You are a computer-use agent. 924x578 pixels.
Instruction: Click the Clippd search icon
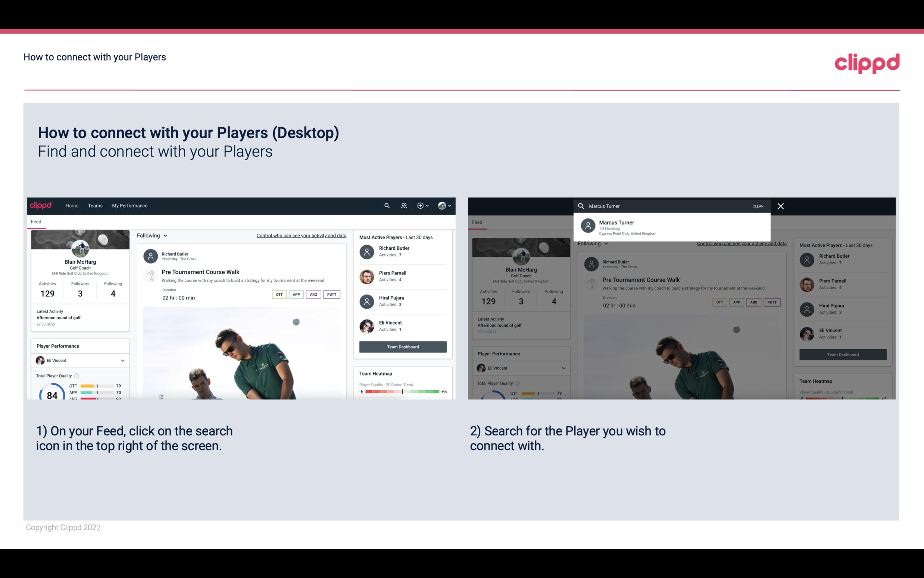coord(386,205)
